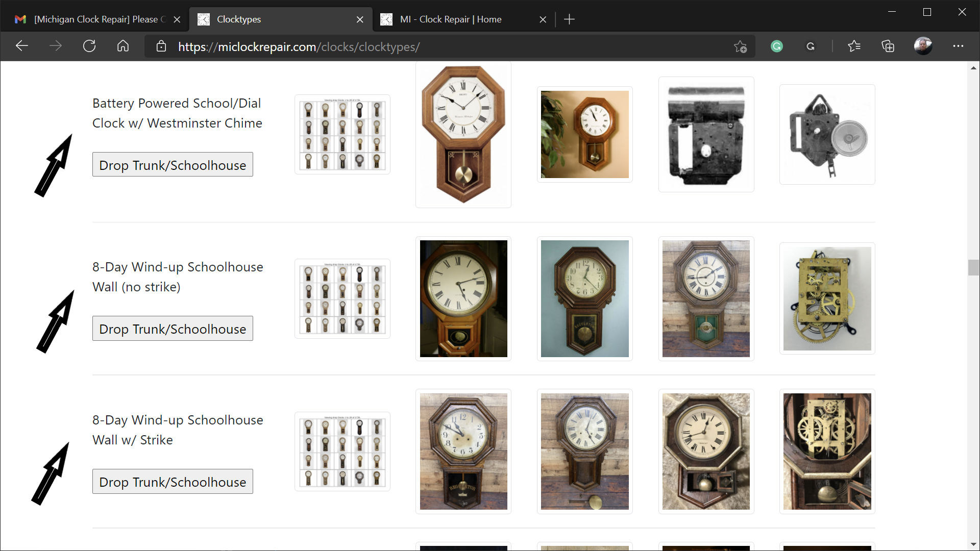The height and width of the screenshot is (551, 980).
Task: Go to the browser home page
Action: [123, 46]
